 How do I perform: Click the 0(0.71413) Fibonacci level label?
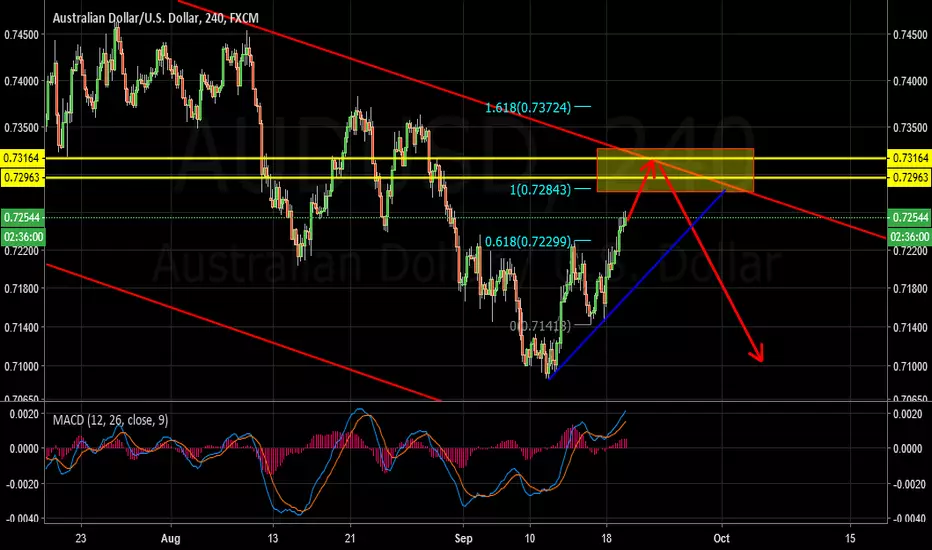(x=540, y=325)
